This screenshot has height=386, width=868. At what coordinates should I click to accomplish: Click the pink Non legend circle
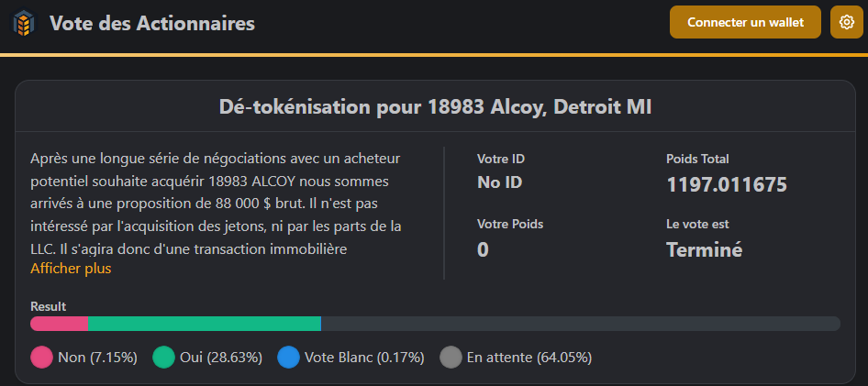point(41,357)
